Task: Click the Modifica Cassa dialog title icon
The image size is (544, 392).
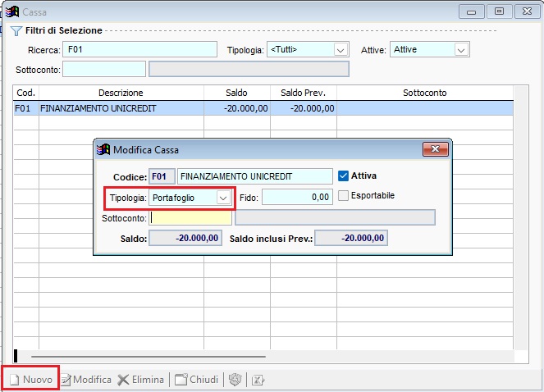Action: (x=103, y=150)
